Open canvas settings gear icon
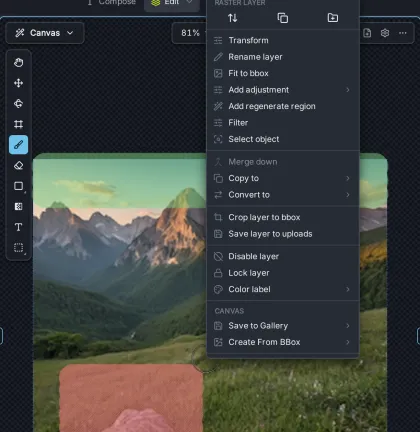Viewport: 420px width, 432px height. (x=385, y=33)
